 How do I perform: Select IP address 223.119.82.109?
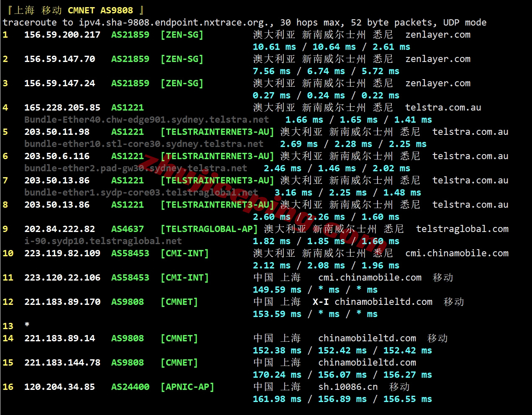tap(62, 253)
